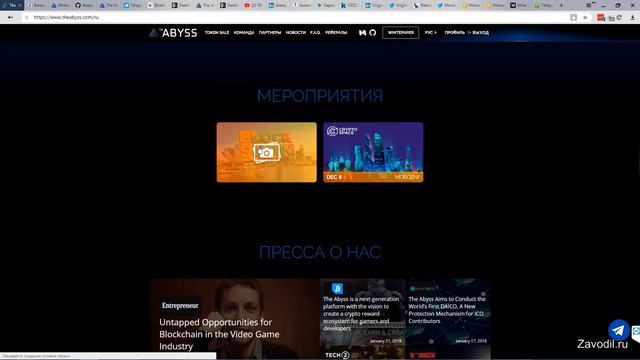
Task: Open the Medium icon link in header
Action: [x=362, y=33]
